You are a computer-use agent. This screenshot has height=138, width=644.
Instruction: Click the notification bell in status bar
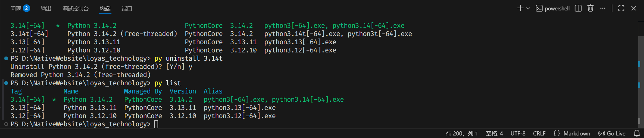[x=637, y=133]
